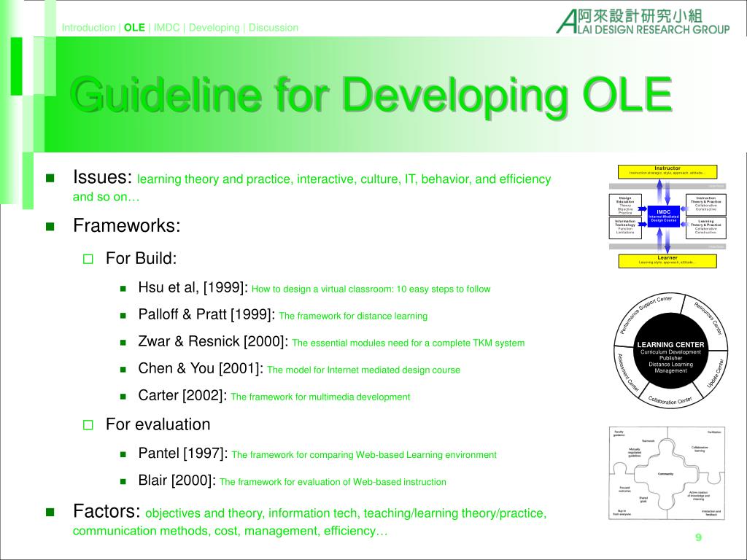This screenshot has width=747, height=560.
Task: Select the For Build sub-bullet
Action: (x=141, y=258)
